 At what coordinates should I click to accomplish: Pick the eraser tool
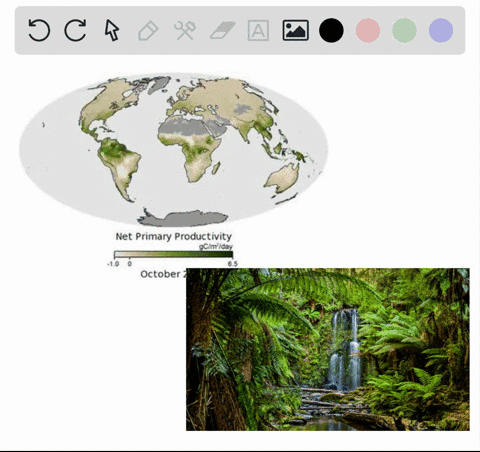222,30
